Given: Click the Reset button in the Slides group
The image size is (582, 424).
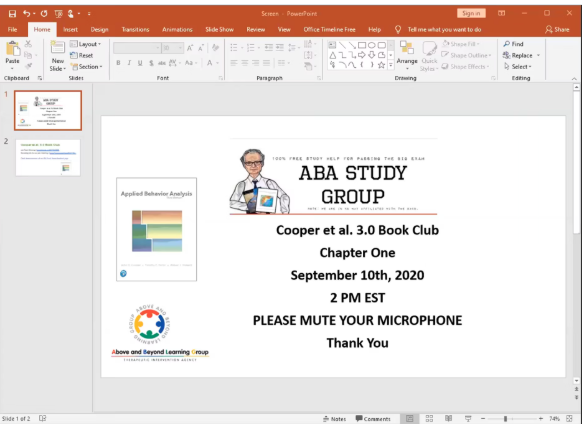Looking at the screenshot, I should pyautogui.click(x=82, y=55).
